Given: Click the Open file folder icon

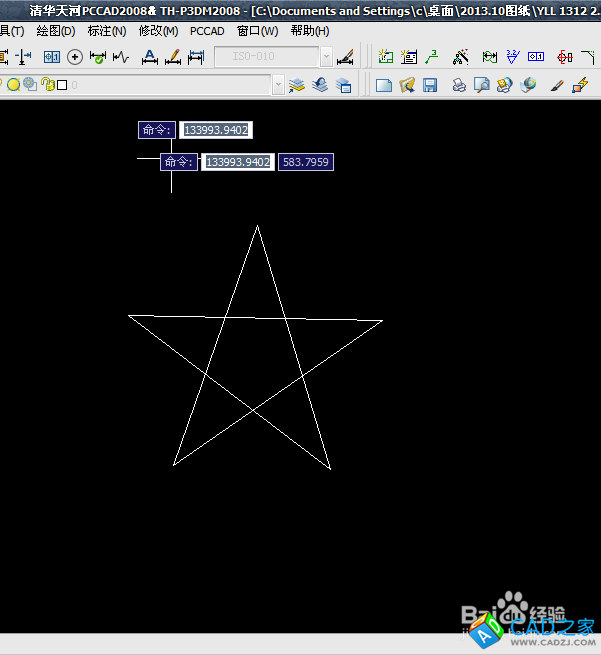Looking at the screenshot, I should coord(407,85).
